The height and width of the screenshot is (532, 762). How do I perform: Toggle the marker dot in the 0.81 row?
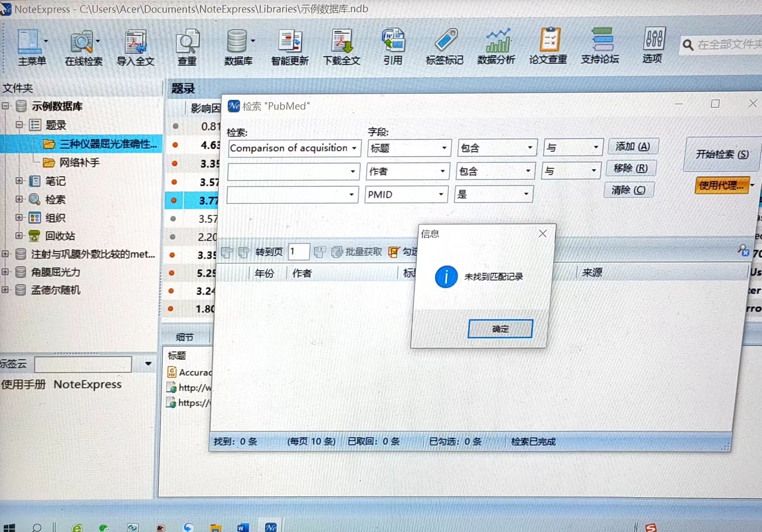pos(176,126)
